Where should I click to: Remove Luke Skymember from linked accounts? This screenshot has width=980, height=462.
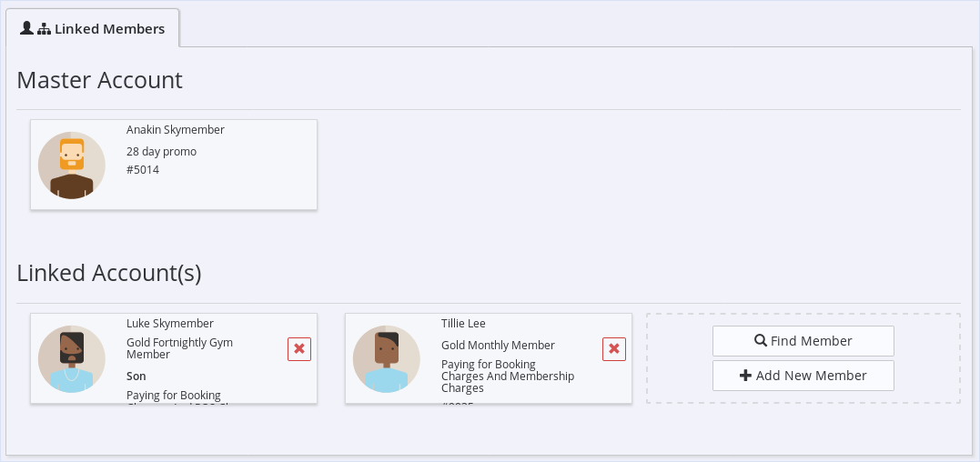299,349
